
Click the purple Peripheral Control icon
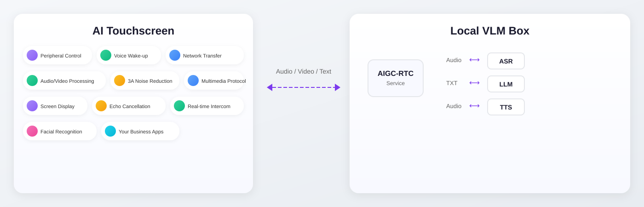point(32,55)
